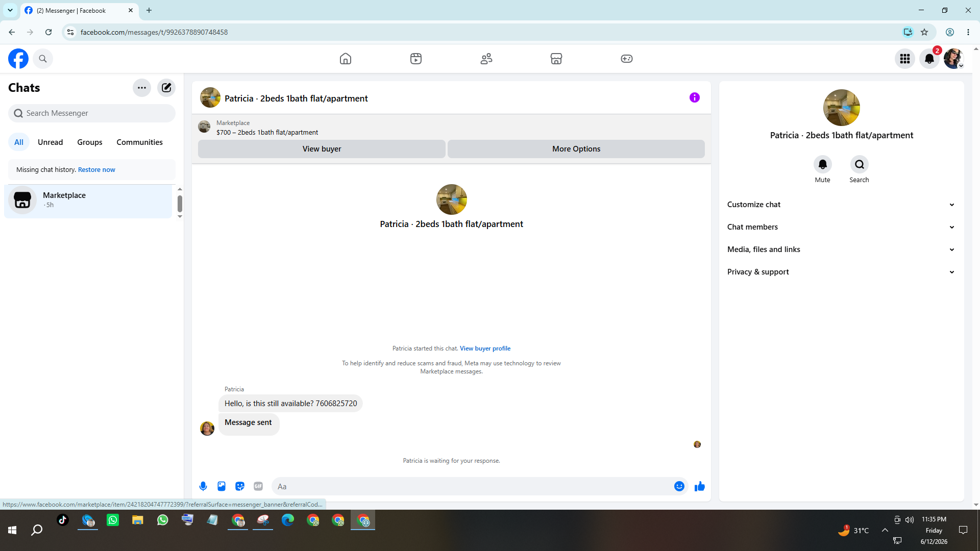Select the All chats filter
Screen dimensions: 980x551
tap(19, 142)
